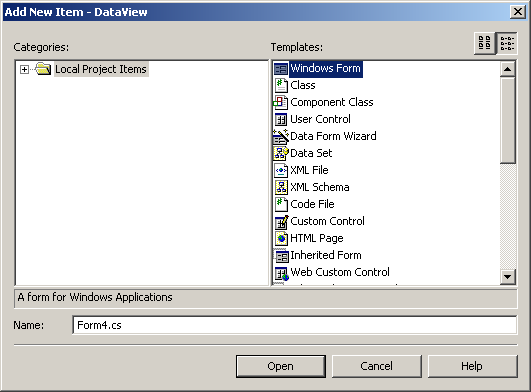This screenshot has width=531, height=392.
Task: Select the Component Class label
Action: (x=332, y=102)
